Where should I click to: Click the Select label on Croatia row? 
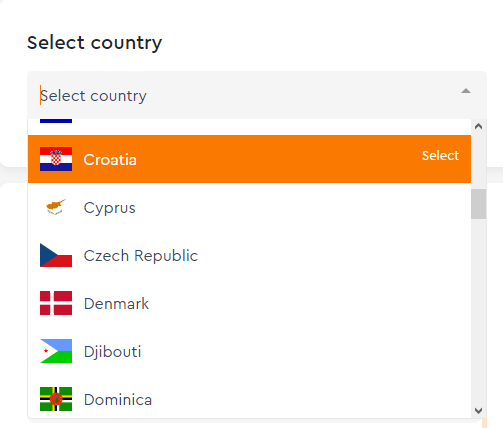point(440,156)
